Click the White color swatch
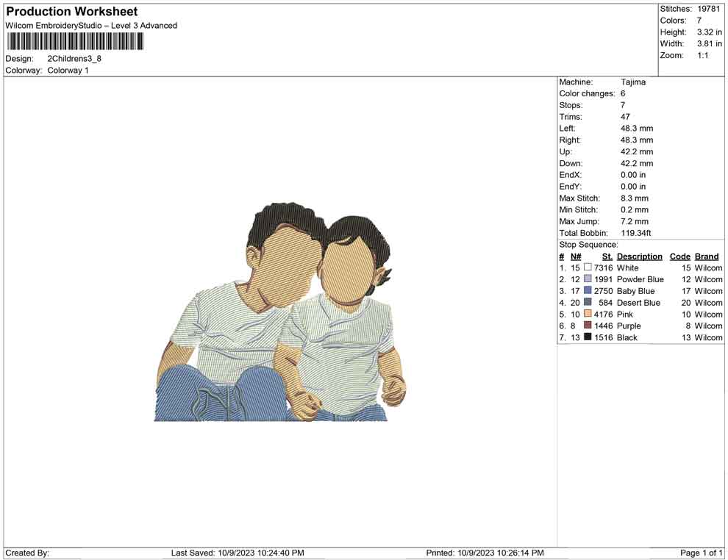The image size is (728, 560). pos(588,268)
